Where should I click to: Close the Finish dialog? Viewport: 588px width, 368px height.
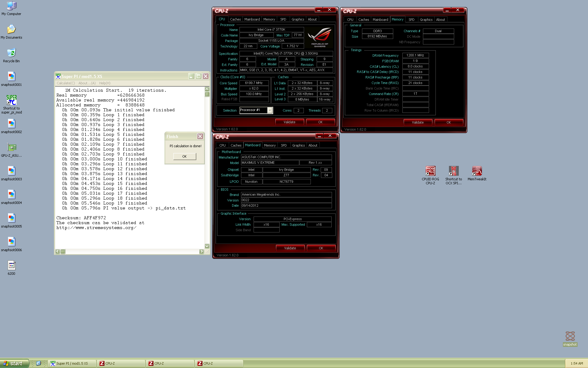pyautogui.click(x=200, y=136)
